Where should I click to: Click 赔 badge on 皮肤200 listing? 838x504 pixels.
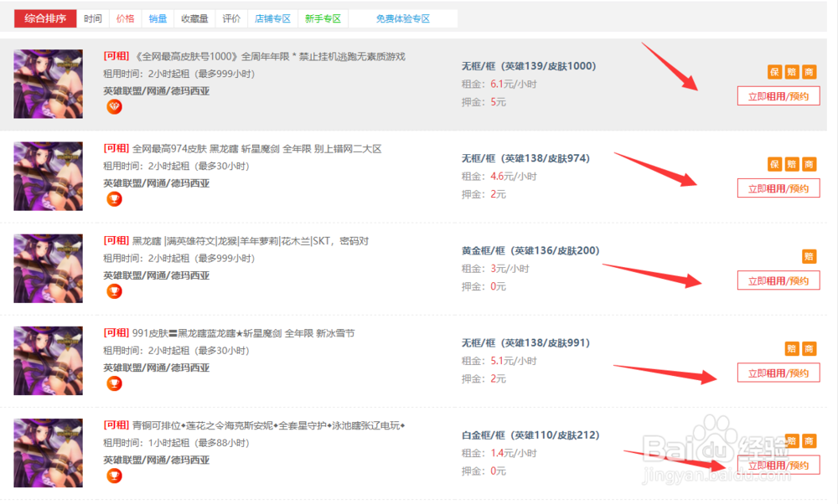coord(810,257)
